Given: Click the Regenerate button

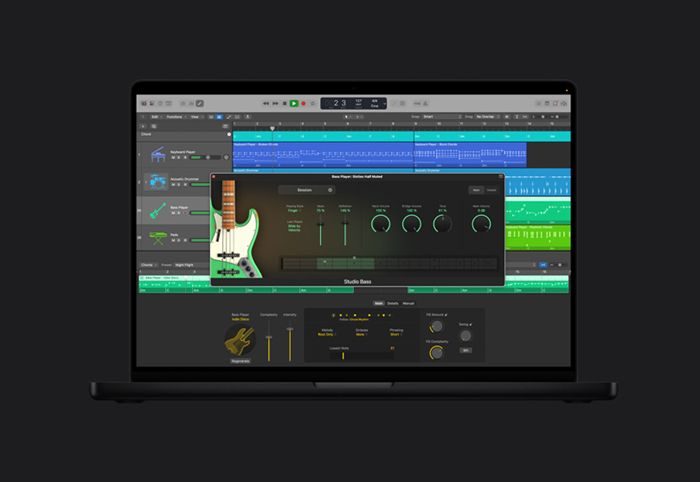Looking at the screenshot, I should 240,361.
